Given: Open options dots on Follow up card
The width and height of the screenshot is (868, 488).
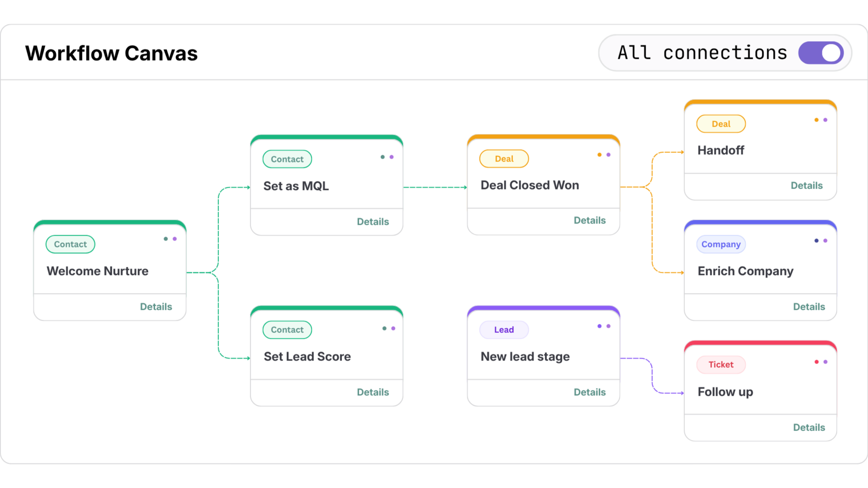Looking at the screenshot, I should 821,362.
